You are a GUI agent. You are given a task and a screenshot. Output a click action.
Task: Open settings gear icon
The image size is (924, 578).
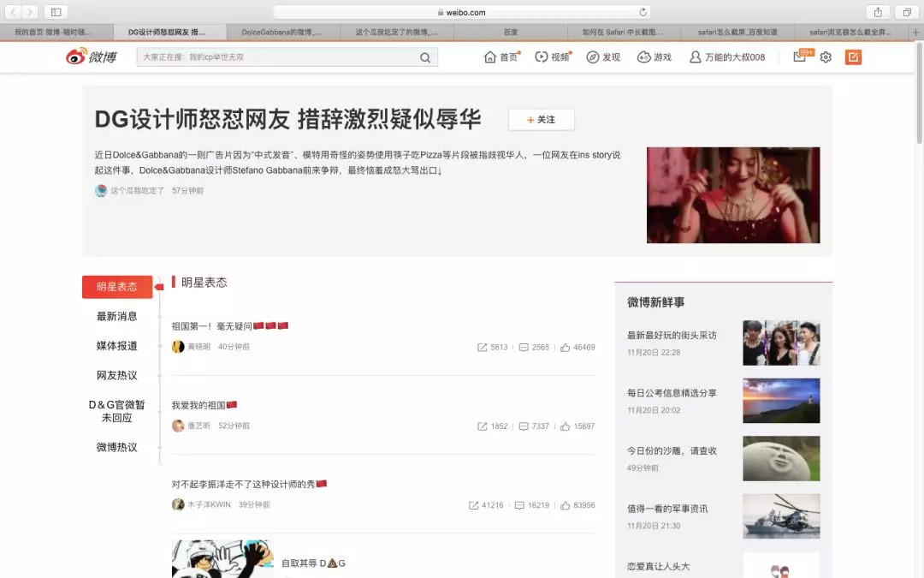pos(826,57)
